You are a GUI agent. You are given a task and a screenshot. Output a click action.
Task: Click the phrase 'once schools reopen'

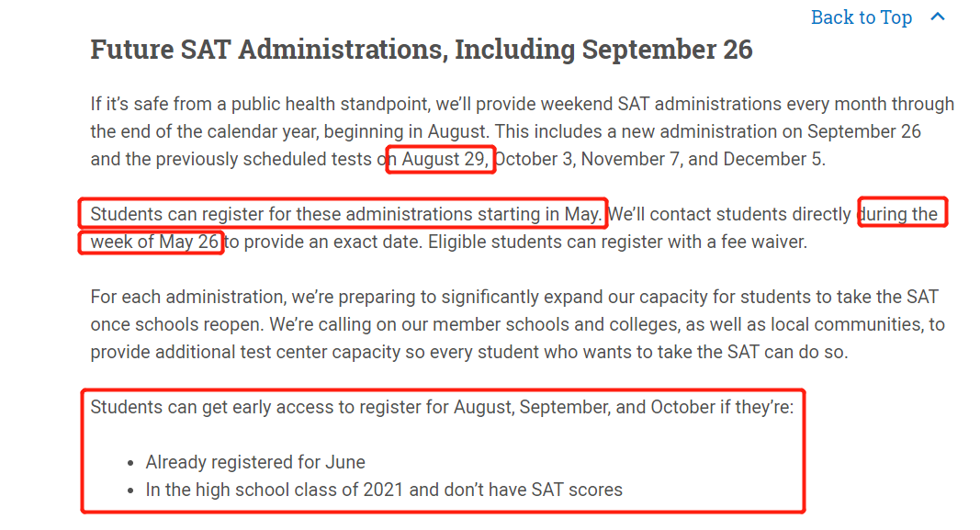(x=175, y=325)
